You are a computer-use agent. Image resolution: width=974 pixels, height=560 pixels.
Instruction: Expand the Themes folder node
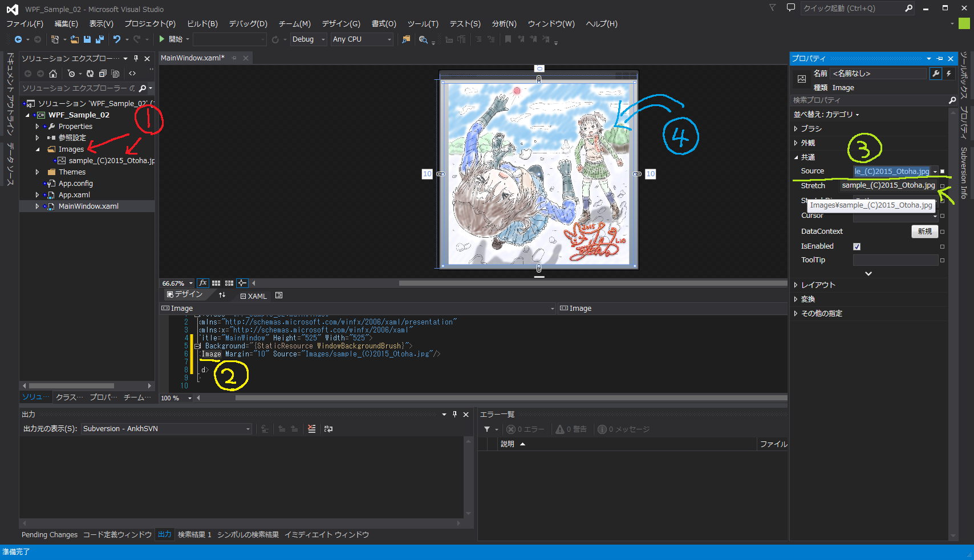coord(38,172)
